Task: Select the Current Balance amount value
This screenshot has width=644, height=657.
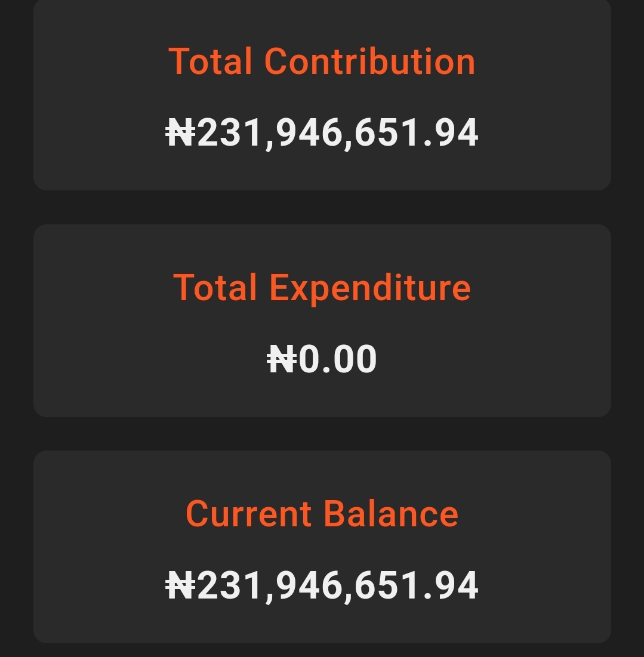Action: [x=322, y=585]
